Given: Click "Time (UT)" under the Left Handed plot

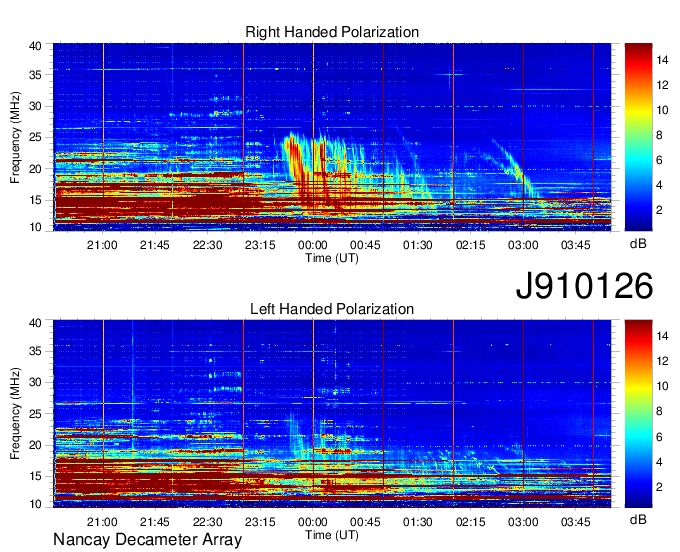Looking at the screenshot, I should point(332,535).
